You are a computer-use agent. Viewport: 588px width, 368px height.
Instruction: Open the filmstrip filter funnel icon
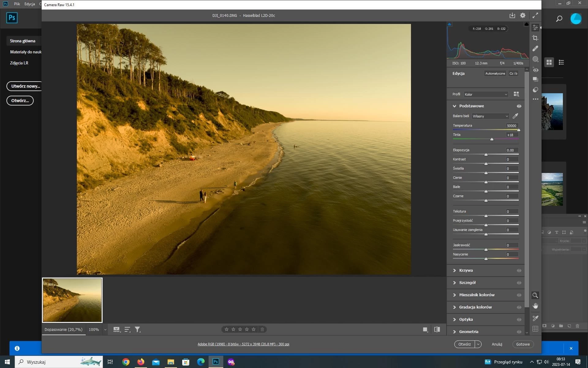click(x=138, y=329)
